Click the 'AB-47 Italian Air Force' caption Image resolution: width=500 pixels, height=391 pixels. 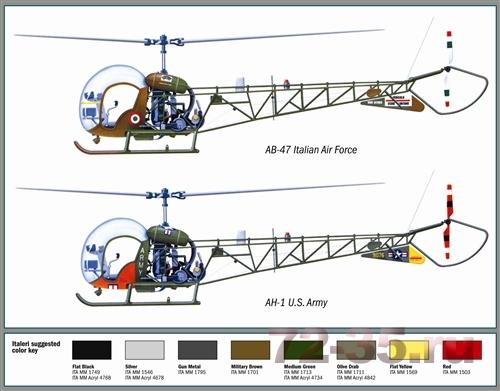pos(311,150)
